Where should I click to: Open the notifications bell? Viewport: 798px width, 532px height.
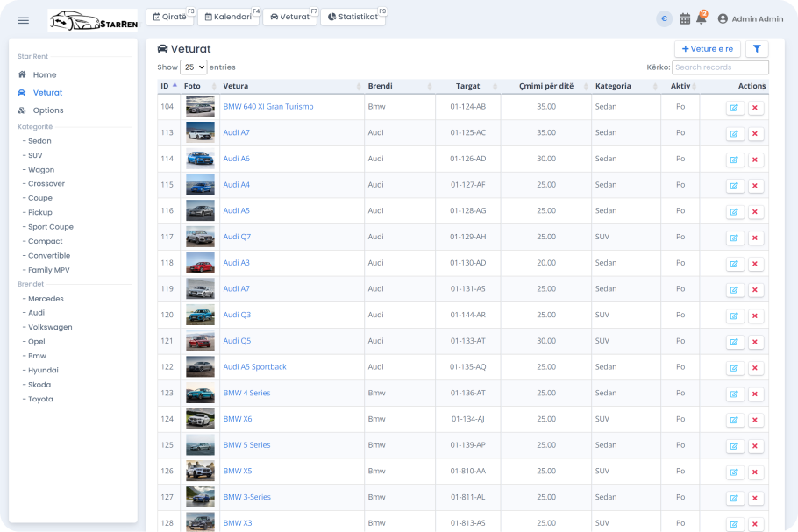click(702, 18)
